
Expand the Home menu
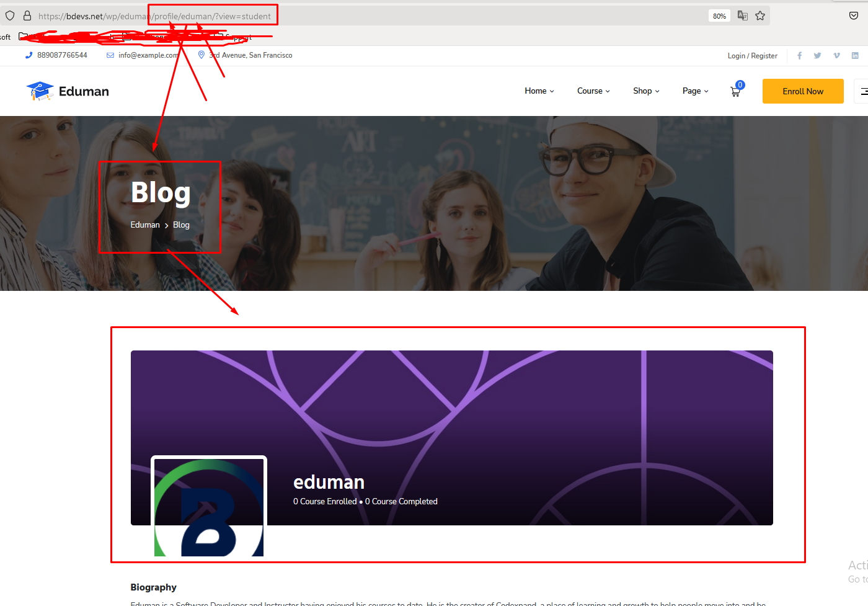coord(539,91)
